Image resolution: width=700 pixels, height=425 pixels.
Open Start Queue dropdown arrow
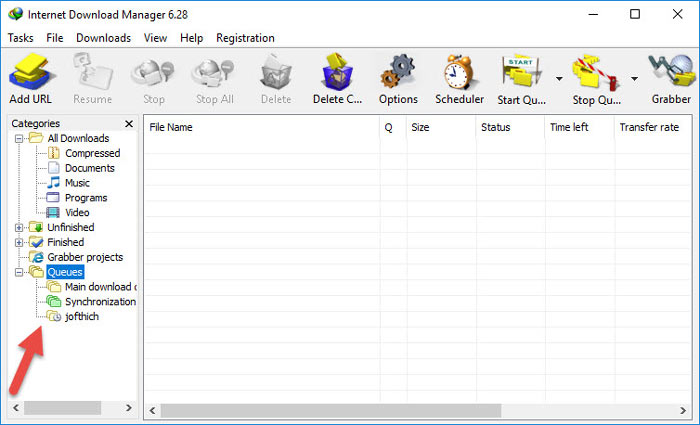pos(559,79)
